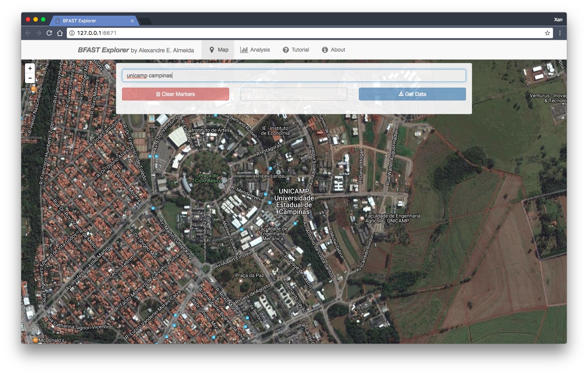Focus the location search box containing unicamp campinas

pos(294,75)
